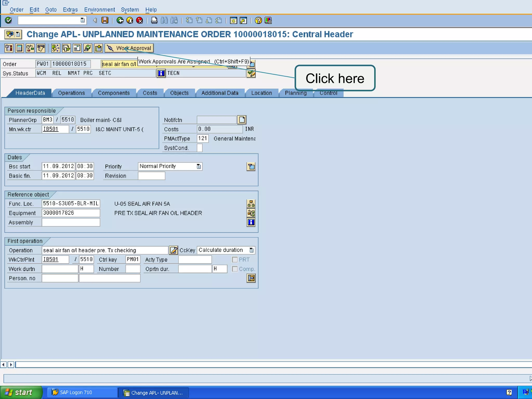
Task: Create notification using Notifctn page icon
Action: pyautogui.click(x=242, y=120)
